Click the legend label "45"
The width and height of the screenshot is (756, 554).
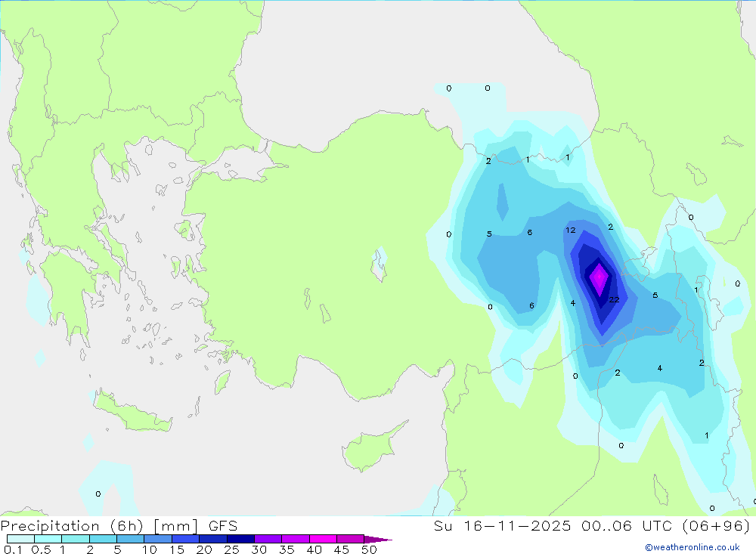pyautogui.click(x=342, y=549)
